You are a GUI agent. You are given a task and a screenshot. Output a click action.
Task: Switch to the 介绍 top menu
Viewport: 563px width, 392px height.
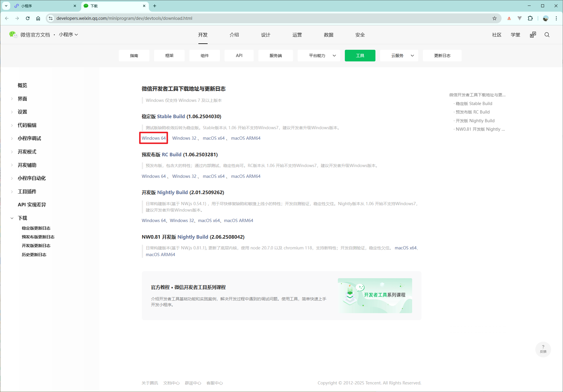click(x=234, y=35)
